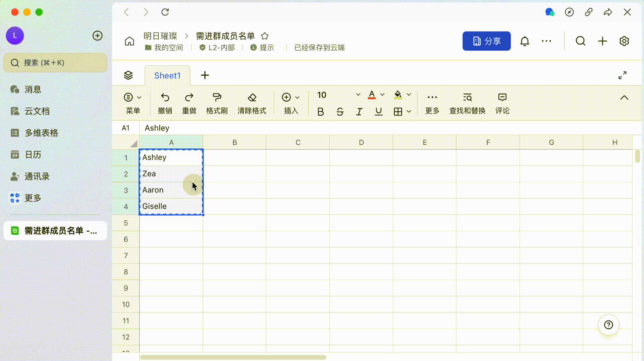
Task: Click the chat bubbles icon top right
Action: point(550,12)
